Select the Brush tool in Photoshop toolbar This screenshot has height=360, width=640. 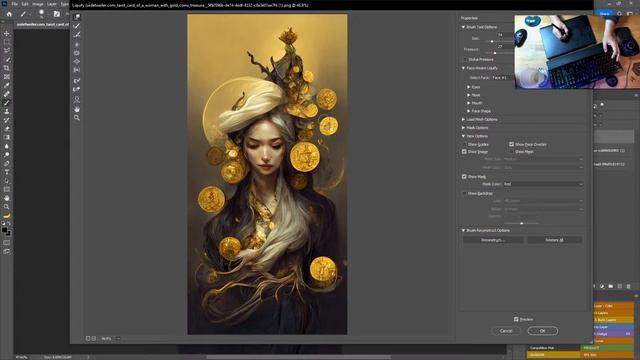pos(7,103)
